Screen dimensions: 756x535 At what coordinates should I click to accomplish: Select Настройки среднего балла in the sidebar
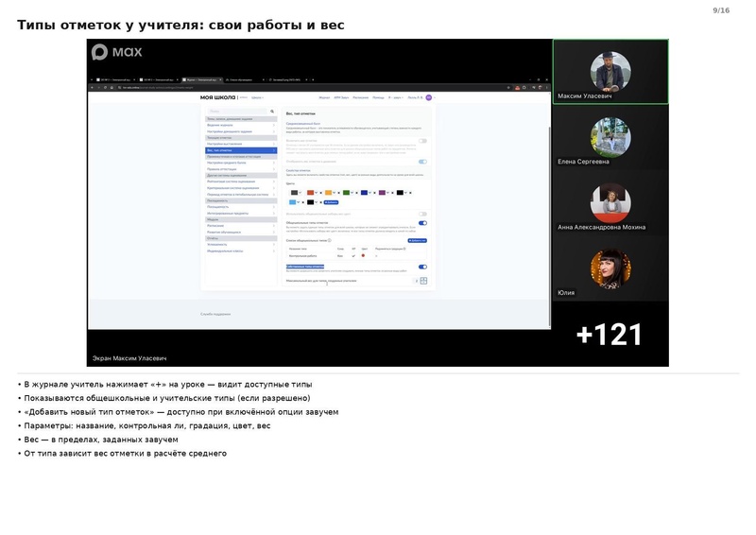241,163
